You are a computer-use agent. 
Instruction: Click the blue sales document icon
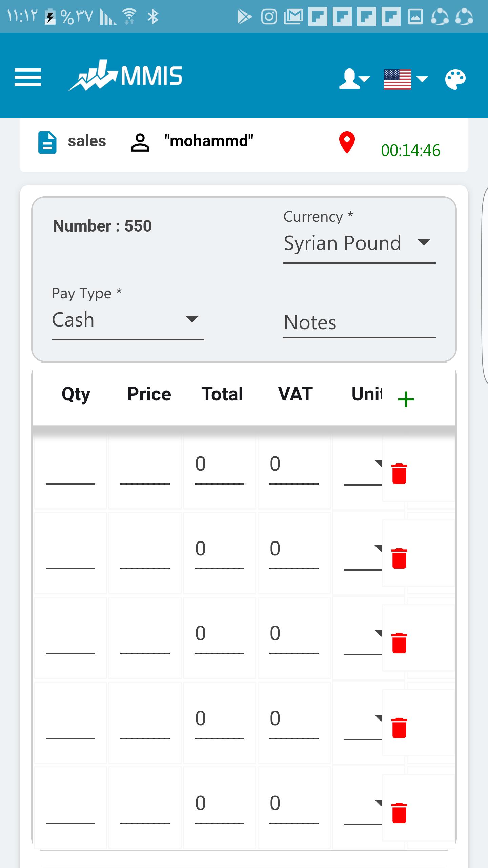47,142
